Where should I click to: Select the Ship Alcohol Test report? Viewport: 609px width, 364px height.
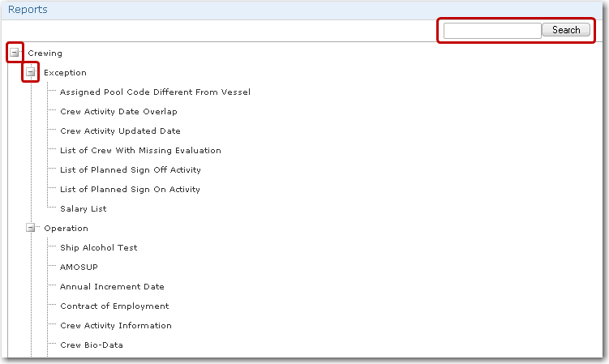[x=99, y=248]
